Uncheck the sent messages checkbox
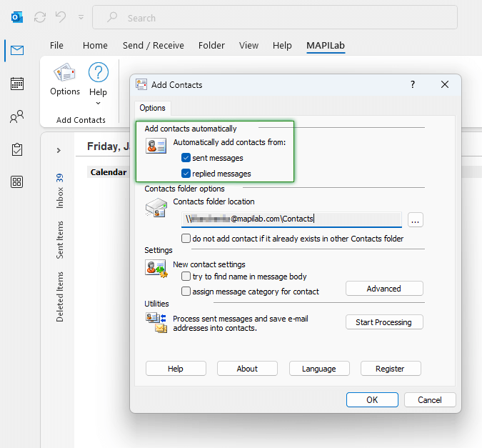Image resolution: width=482 pixels, height=448 pixels. tap(186, 158)
